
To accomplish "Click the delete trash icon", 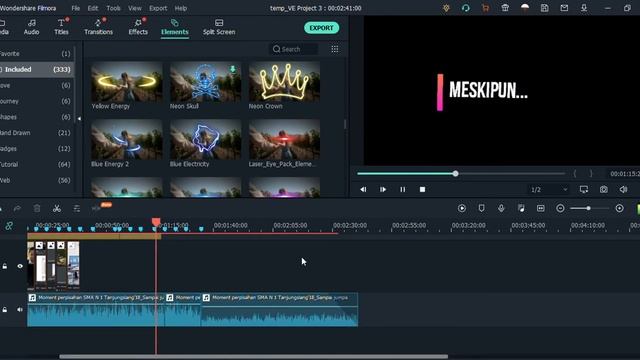I will coord(37,209).
